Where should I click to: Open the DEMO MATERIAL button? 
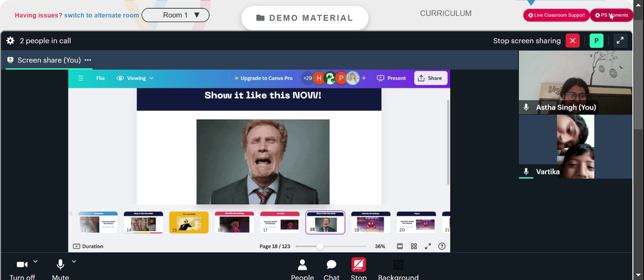(x=305, y=18)
